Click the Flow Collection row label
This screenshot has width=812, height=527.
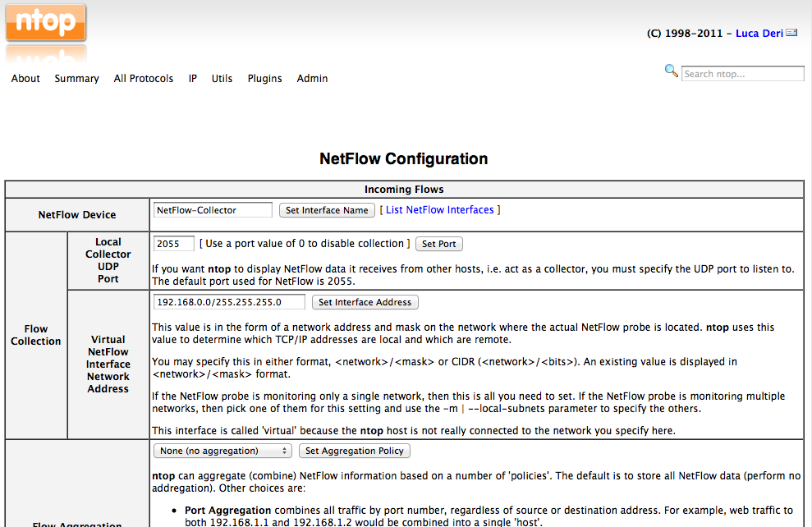pyautogui.click(x=36, y=335)
